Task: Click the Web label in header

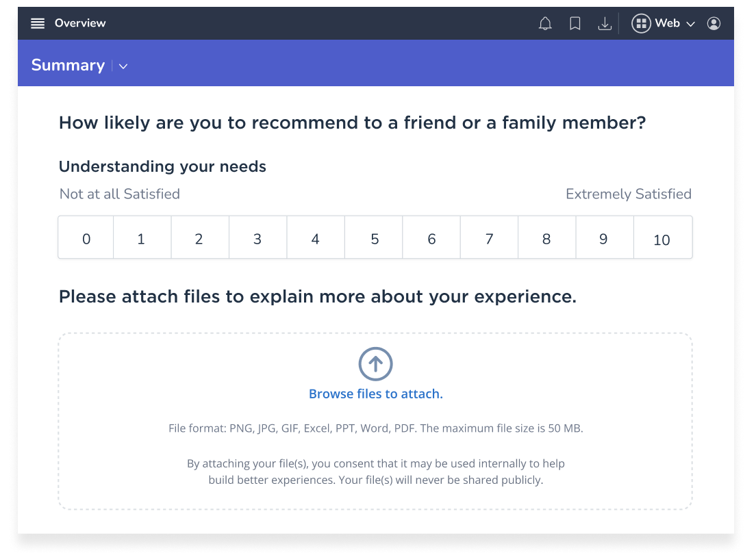Action: click(x=667, y=23)
